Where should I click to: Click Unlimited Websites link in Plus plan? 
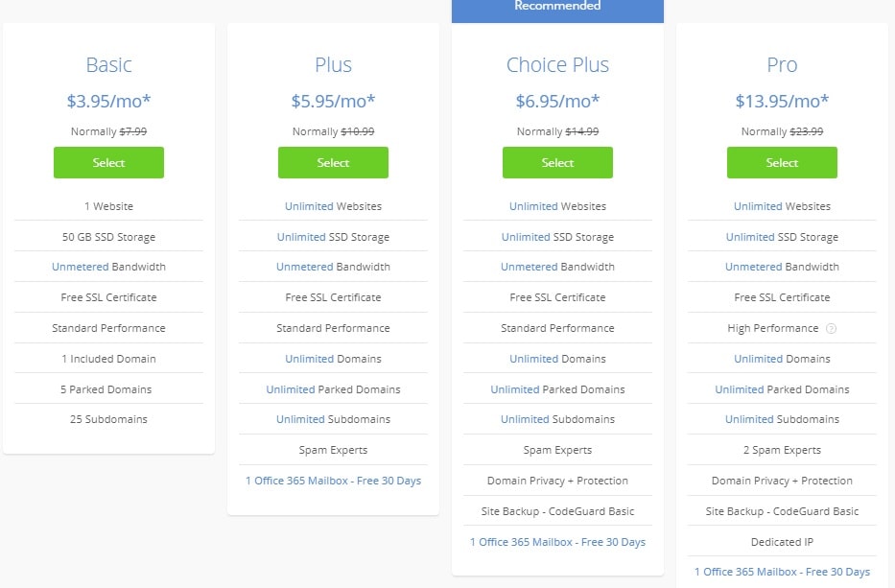click(309, 206)
